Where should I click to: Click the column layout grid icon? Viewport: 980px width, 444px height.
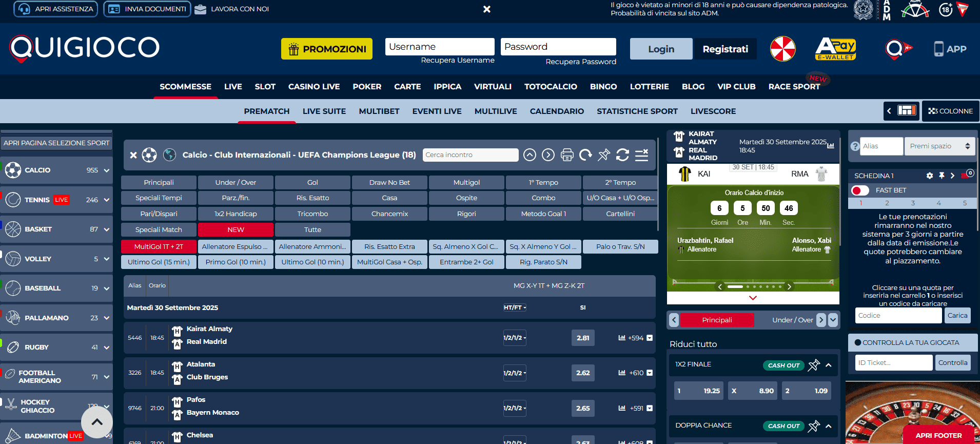(907, 110)
